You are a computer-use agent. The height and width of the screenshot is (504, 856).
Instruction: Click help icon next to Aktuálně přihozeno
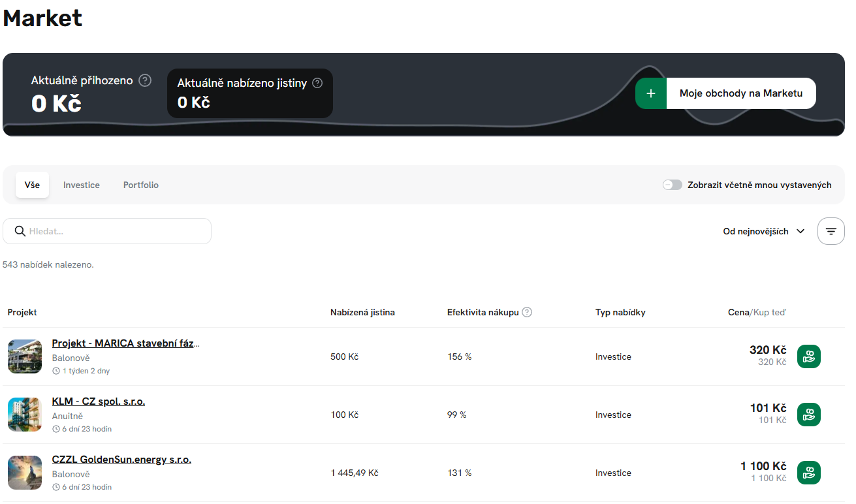(146, 80)
